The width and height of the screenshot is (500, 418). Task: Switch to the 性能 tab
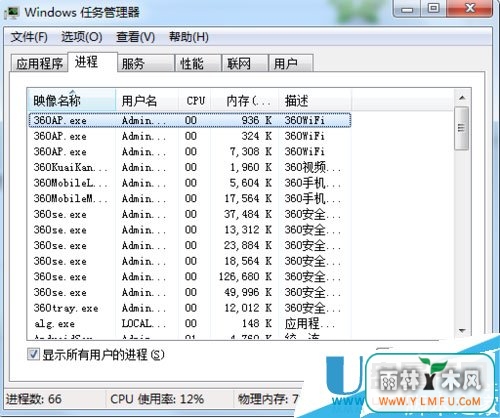(198, 63)
